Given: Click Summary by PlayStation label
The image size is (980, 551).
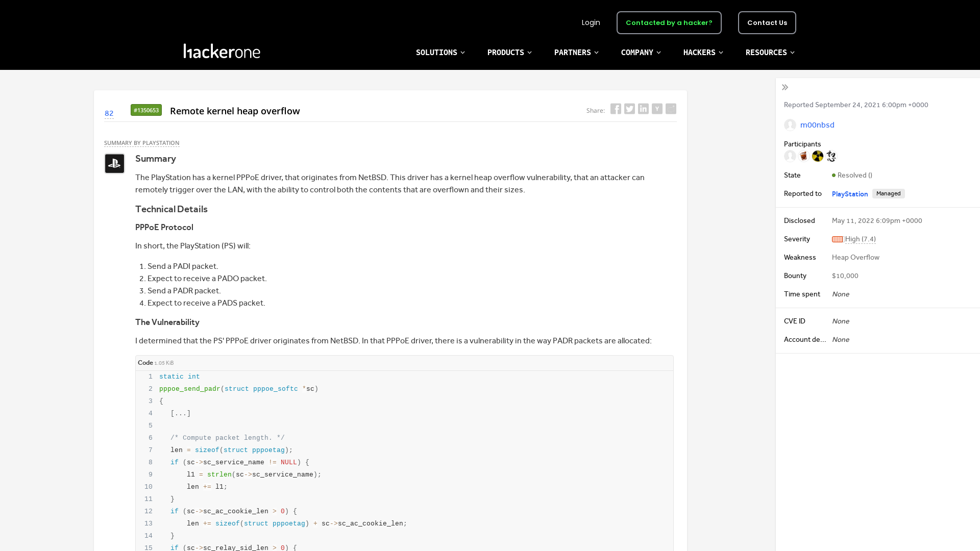Looking at the screenshot, I should (x=142, y=143).
